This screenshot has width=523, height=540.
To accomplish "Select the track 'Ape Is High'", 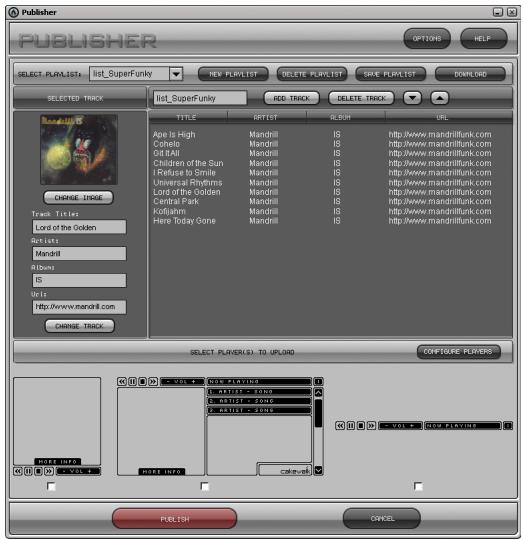I will pos(174,134).
